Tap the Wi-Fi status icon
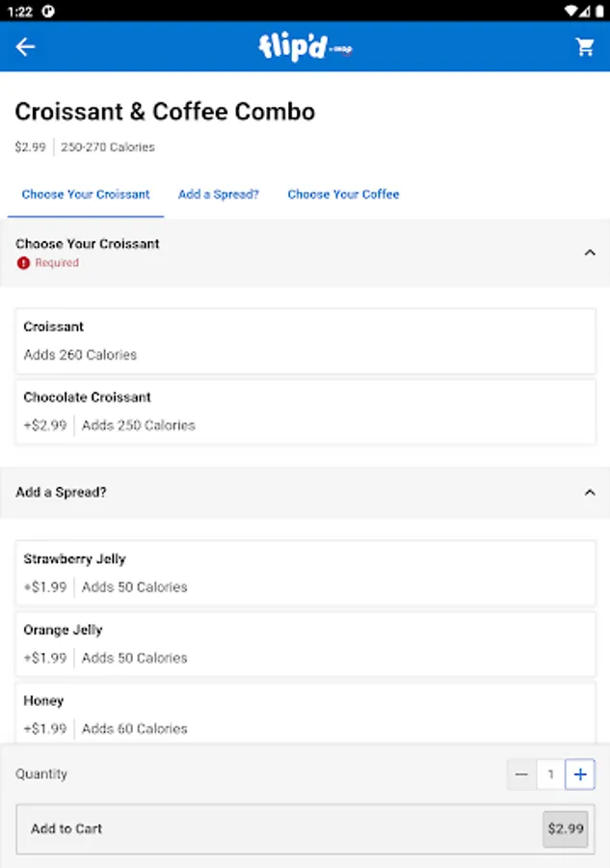Viewport: 610px width, 868px height. pos(572,11)
